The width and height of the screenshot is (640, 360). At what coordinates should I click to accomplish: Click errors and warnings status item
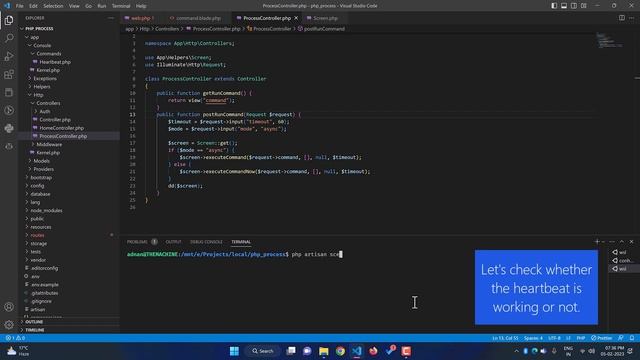click(x=15, y=338)
